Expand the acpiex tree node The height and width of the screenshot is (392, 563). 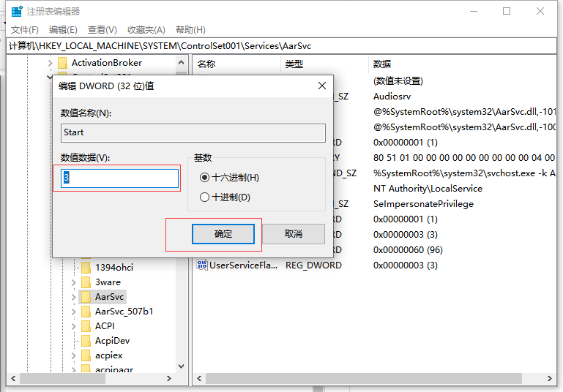74,355
